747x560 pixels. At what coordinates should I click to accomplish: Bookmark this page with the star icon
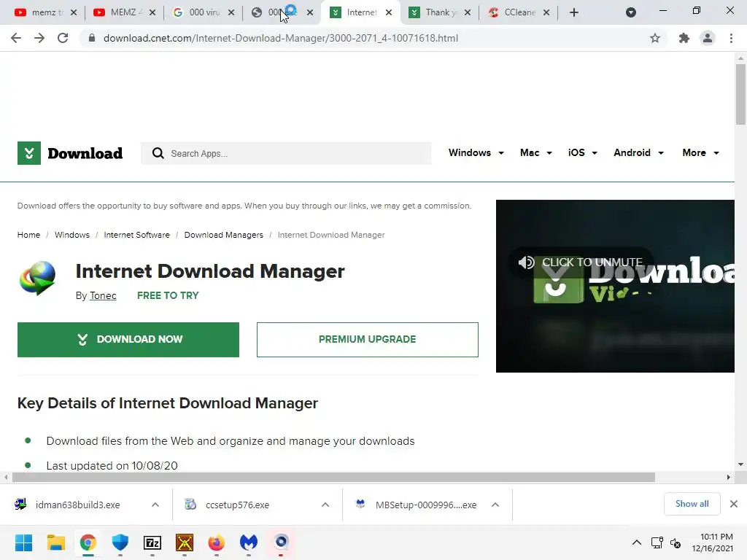click(x=655, y=38)
